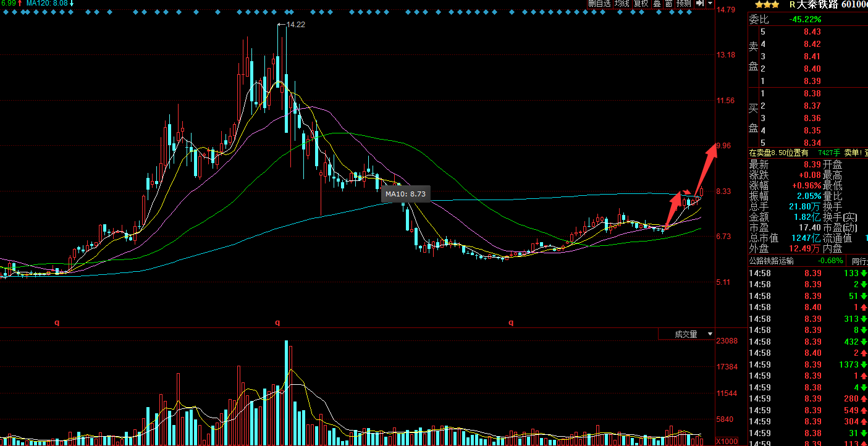Click the arrow-to-bar jump icon

pyautogui.click(x=699, y=4)
